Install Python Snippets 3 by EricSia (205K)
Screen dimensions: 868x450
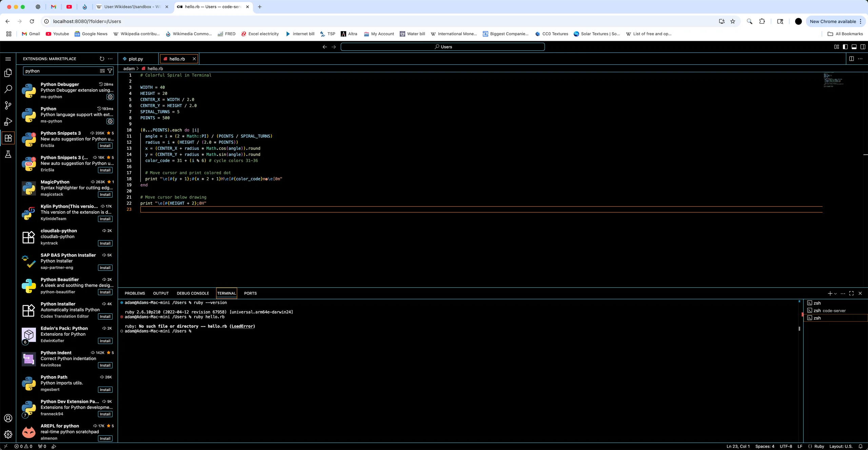105,146
